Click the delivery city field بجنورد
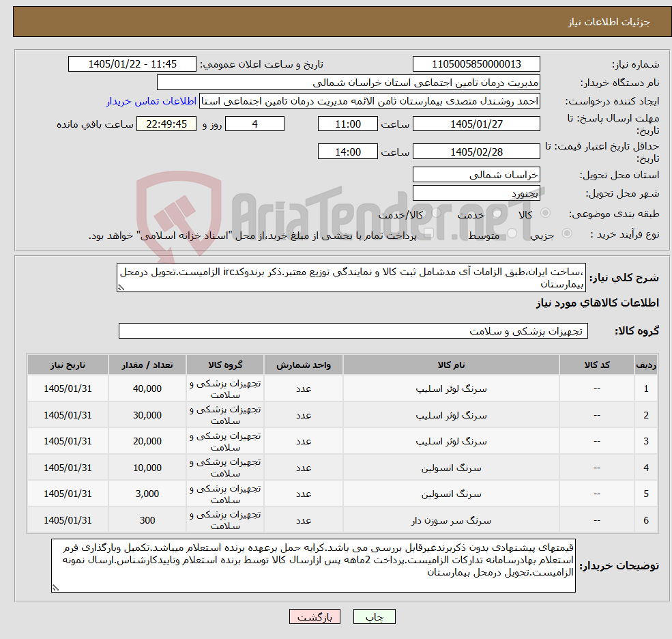 click(x=476, y=193)
